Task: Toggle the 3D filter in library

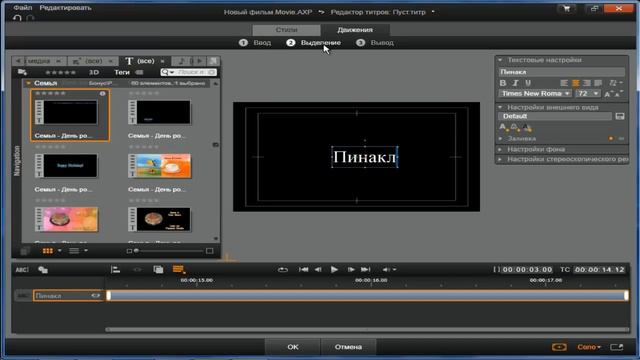Action: 94,72
